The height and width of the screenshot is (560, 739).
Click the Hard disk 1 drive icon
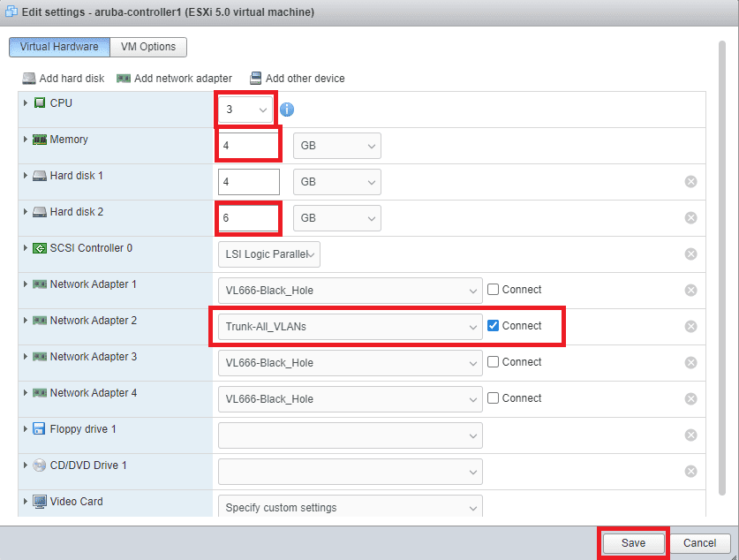coord(40,176)
